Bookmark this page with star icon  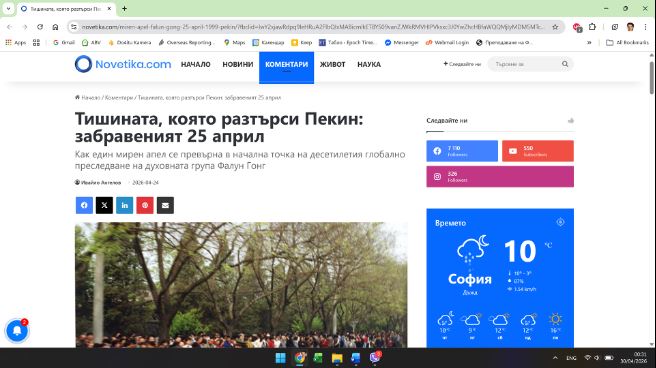coord(555,27)
